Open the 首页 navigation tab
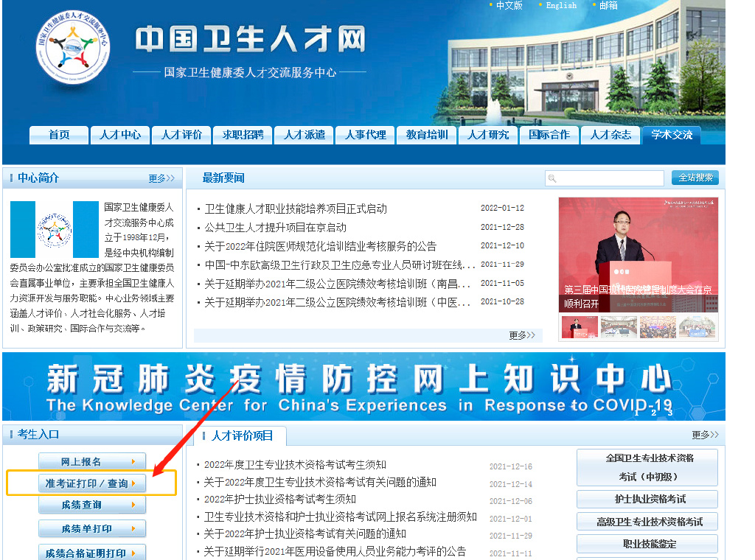This screenshot has height=560, width=755. [x=59, y=135]
